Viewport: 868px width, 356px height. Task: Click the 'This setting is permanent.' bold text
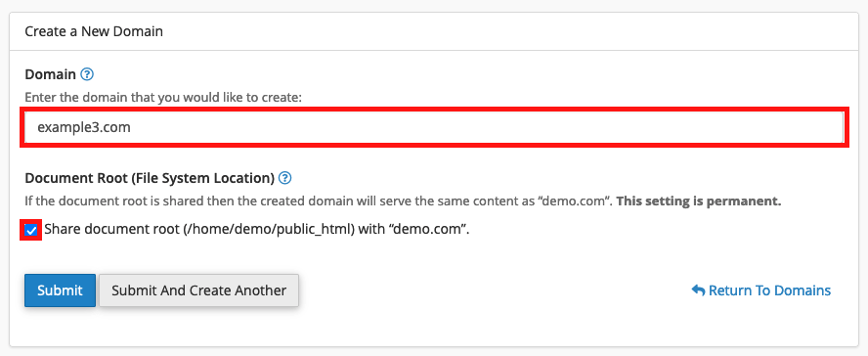tap(699, 200)
